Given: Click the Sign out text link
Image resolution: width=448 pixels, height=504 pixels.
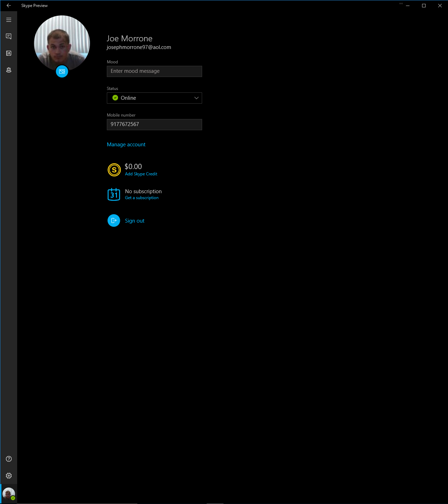Looking at the screenshot, I should click(135, 221).
